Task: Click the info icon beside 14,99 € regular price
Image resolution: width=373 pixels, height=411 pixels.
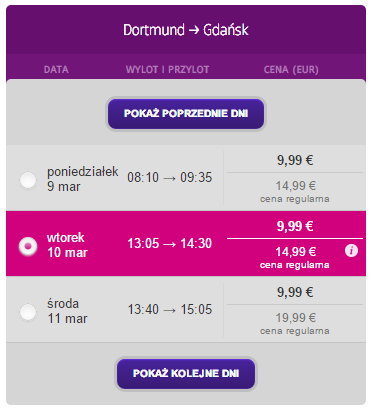Action: (351, 250)
